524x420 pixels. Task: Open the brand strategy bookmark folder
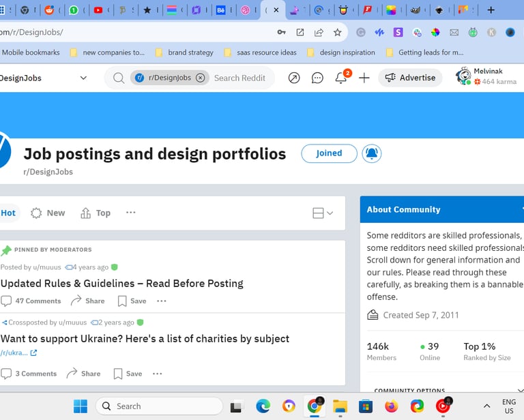[x=185, y=52]
